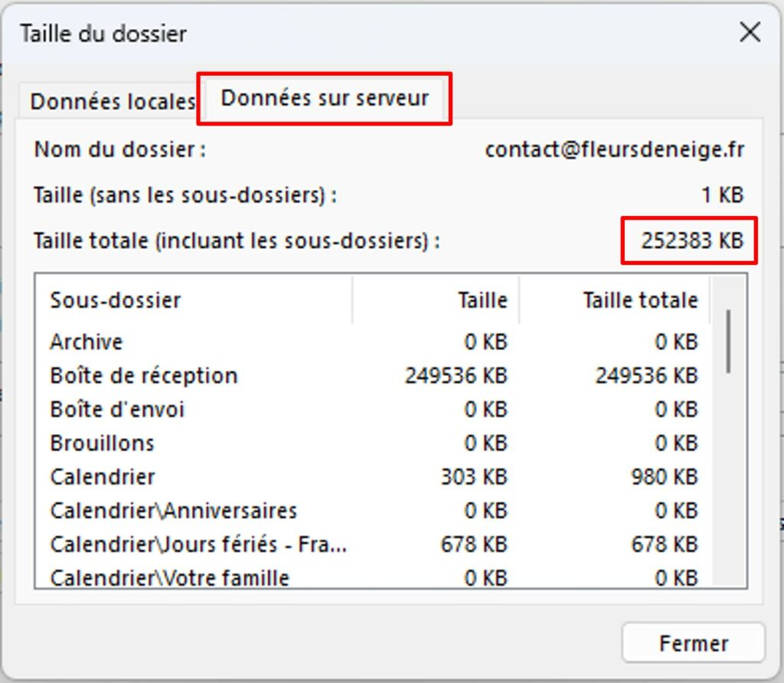Select the Données sur serveur tab
This screenshot has height=683, width=784.
coord(325,98)
